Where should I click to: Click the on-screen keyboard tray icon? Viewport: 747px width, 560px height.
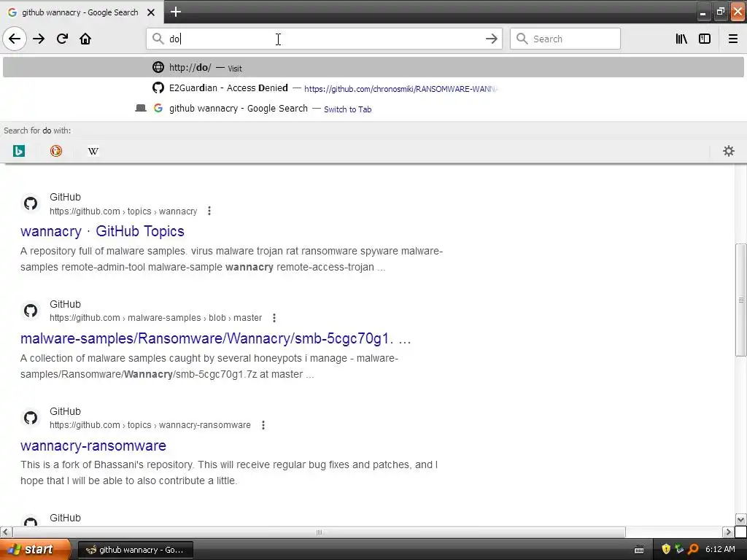coord(639,550)
